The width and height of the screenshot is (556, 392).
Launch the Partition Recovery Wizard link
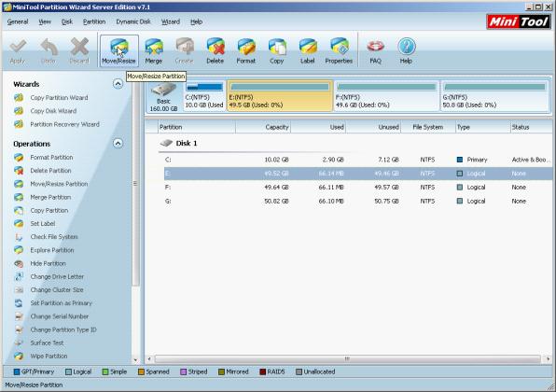pos(64,124)
